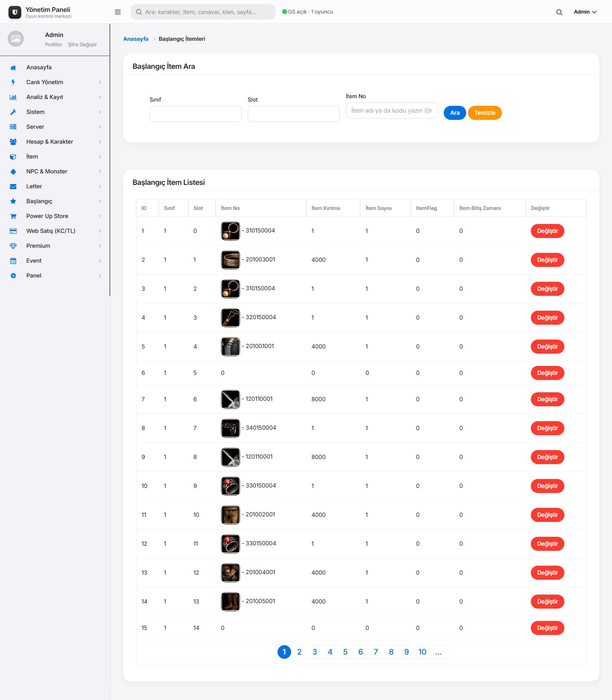Click the Profilim link under Admin

pos(54,45)
